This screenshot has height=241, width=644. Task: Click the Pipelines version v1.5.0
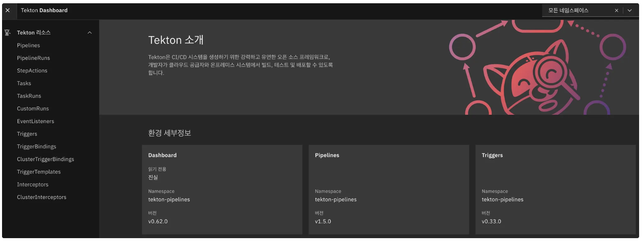(323, 221)
